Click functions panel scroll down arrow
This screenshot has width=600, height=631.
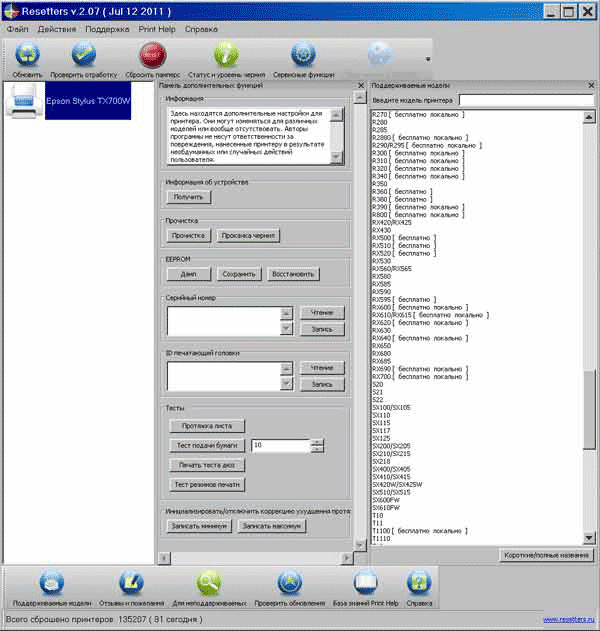click(360, 545)
